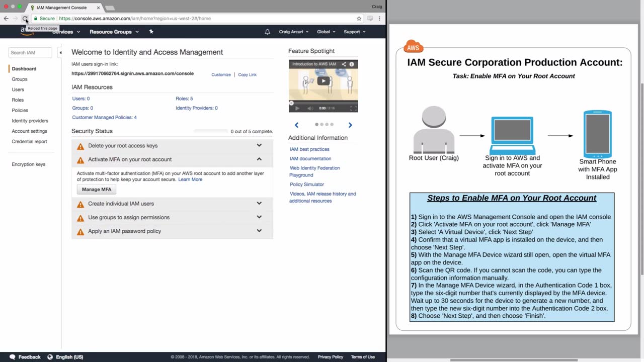The width and height of the screenshot is (644, 362).
Task: Open the Policy Simulator link
Action: tap(307, 185)
